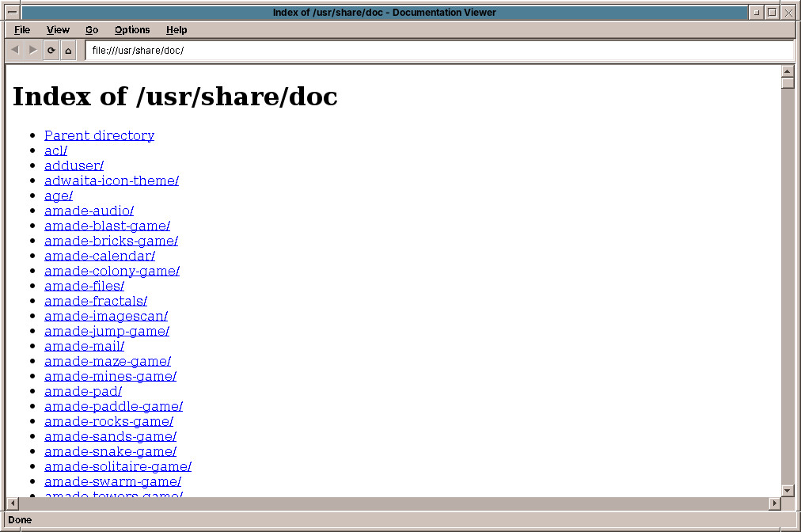This screenshot has width=801, height=532.
Task: Maximize the Documentation Viewer window
Action: point(773,12)
